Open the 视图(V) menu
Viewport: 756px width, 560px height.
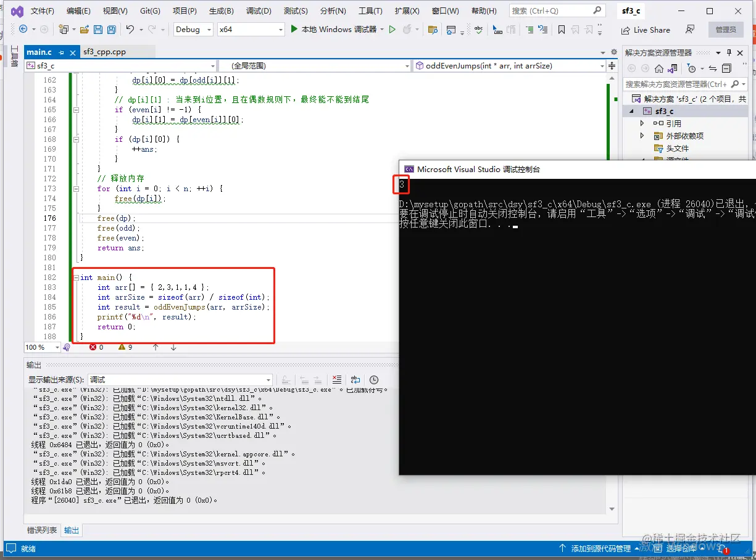tap(115, 11)
